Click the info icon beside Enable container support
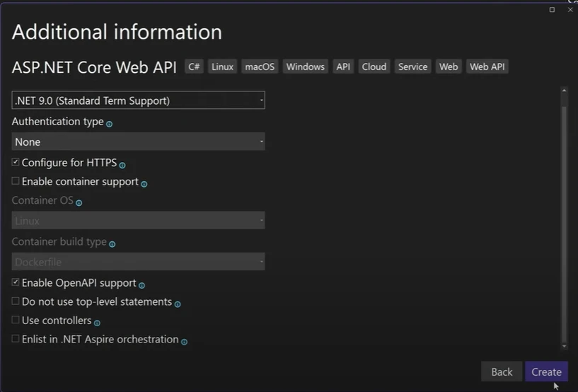The image size is (578, 392). tap(144, 184)
